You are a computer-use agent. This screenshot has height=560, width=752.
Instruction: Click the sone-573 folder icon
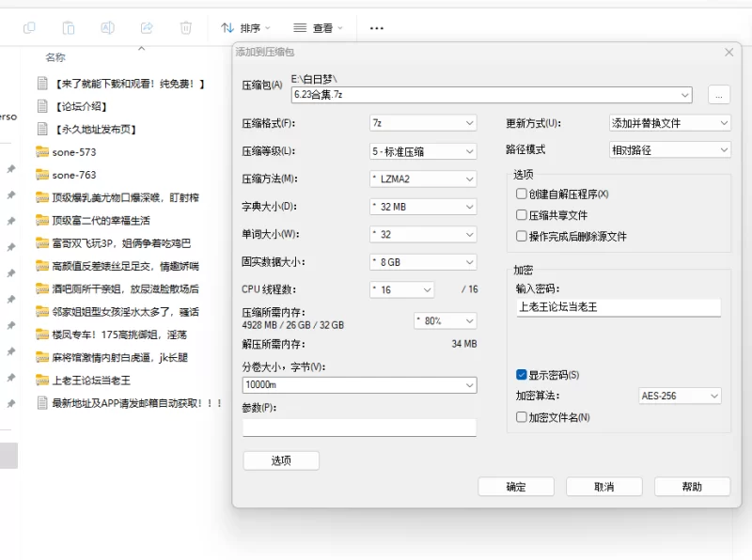click(x=42, y=152)
